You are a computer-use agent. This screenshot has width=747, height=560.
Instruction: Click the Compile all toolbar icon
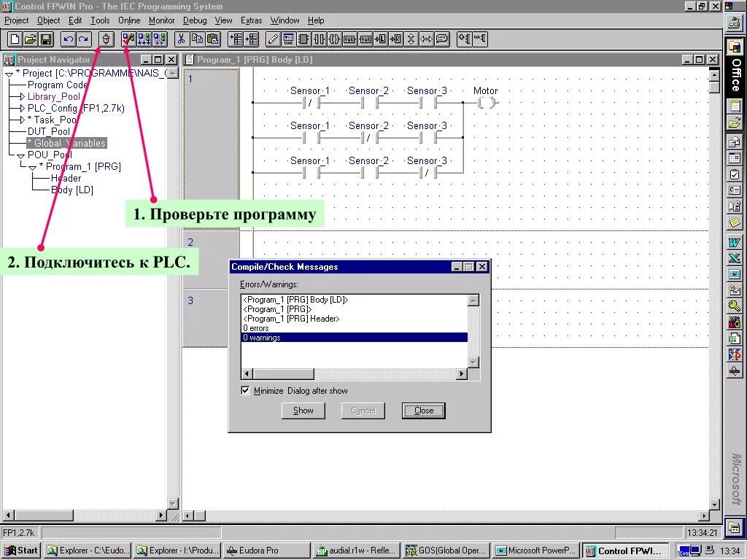[x=144, y=39]
